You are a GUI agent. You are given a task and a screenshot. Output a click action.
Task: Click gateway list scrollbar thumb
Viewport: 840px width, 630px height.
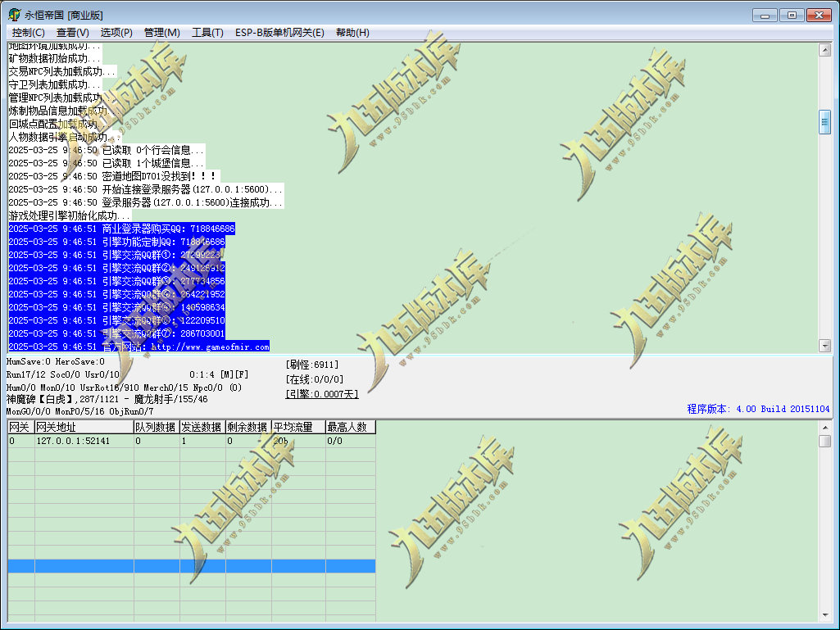coord(825,441)
